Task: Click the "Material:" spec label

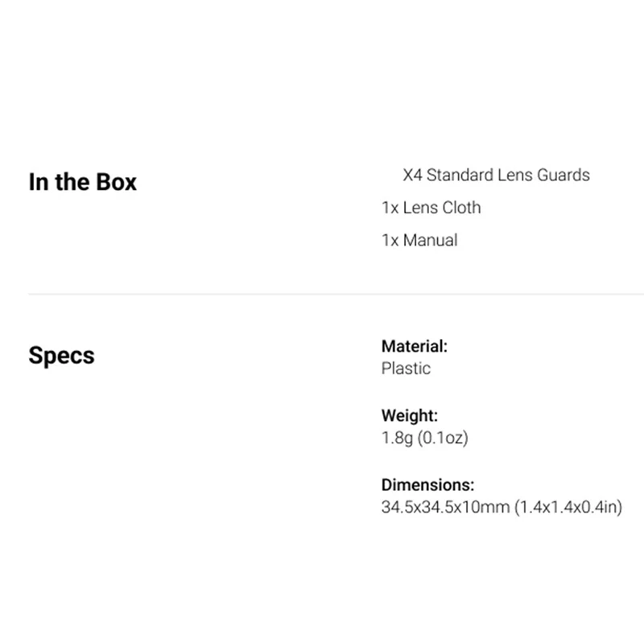Action: 414,347
